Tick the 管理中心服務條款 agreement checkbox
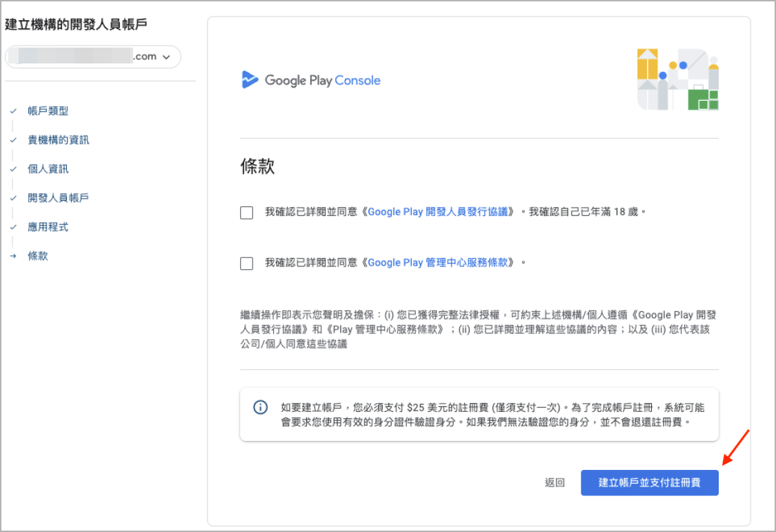Screen dimensions: 776x532 point(246,264)
